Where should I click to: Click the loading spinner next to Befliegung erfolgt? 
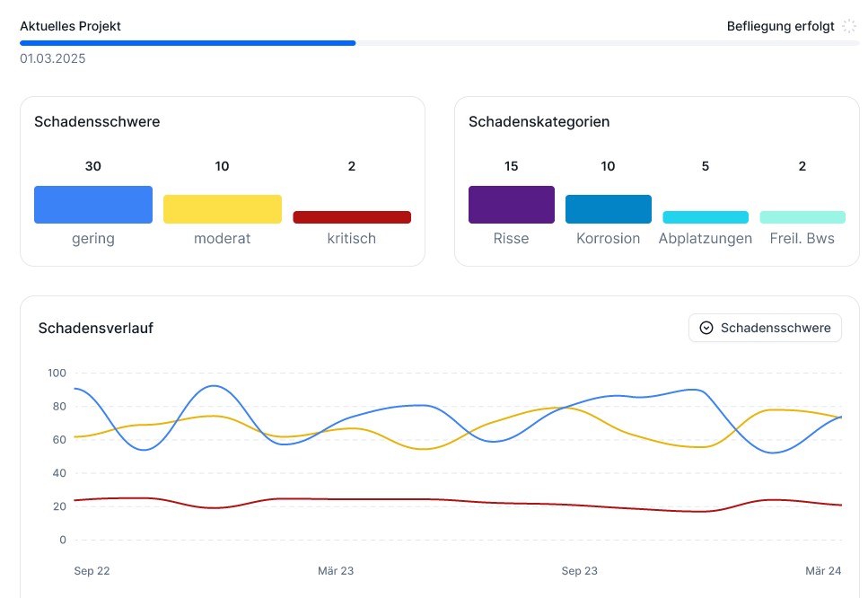849,26
